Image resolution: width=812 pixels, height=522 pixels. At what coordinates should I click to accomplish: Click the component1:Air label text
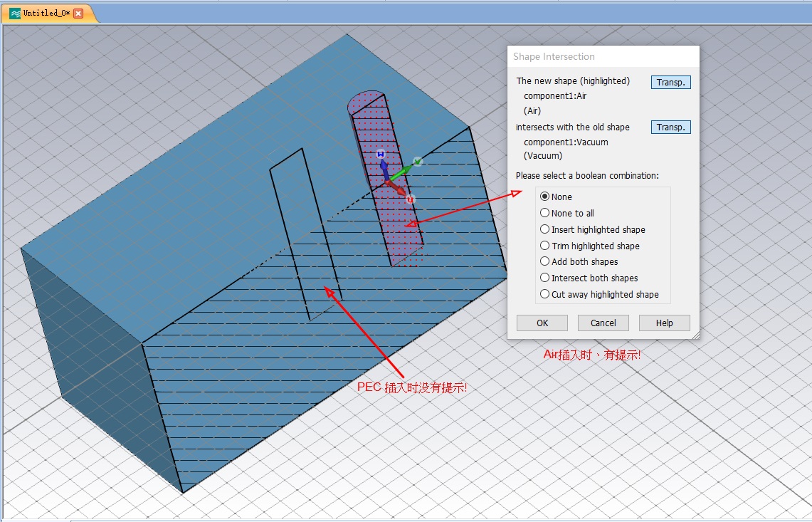[555, 96]
